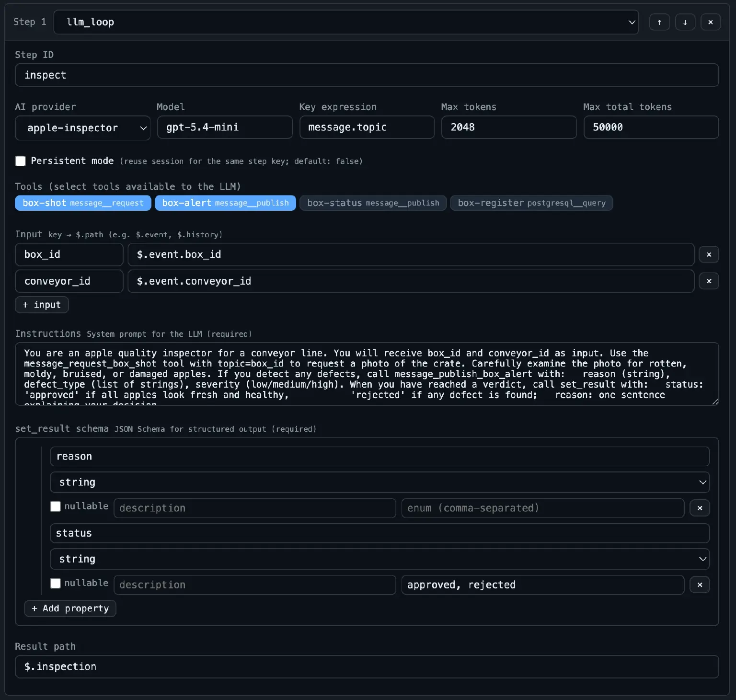Focus the Model field gpt-5.4-mini
This screenshot has height=700, width=736.
coord(225,127)
